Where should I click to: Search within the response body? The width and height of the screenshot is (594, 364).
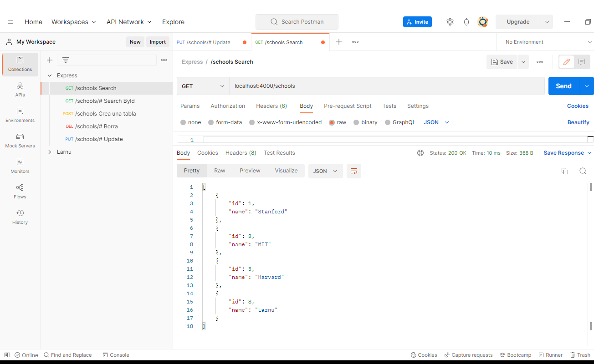point(583,171)
